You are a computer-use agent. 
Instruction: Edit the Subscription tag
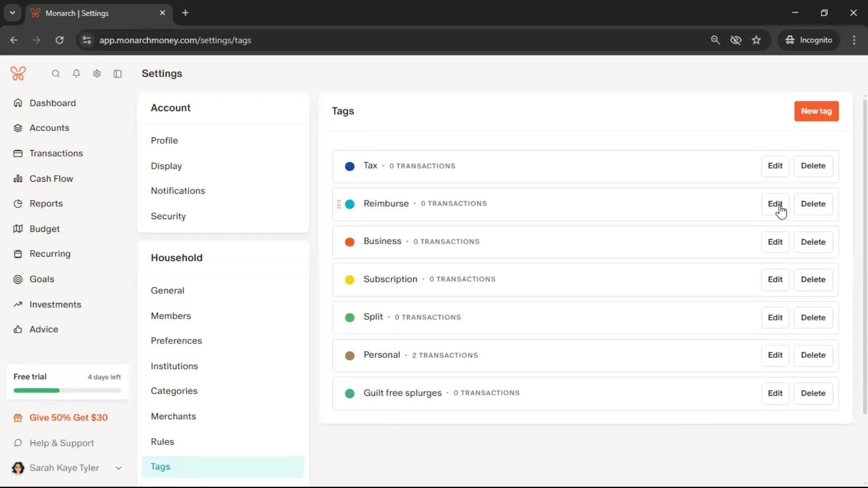tap(775, 280)
